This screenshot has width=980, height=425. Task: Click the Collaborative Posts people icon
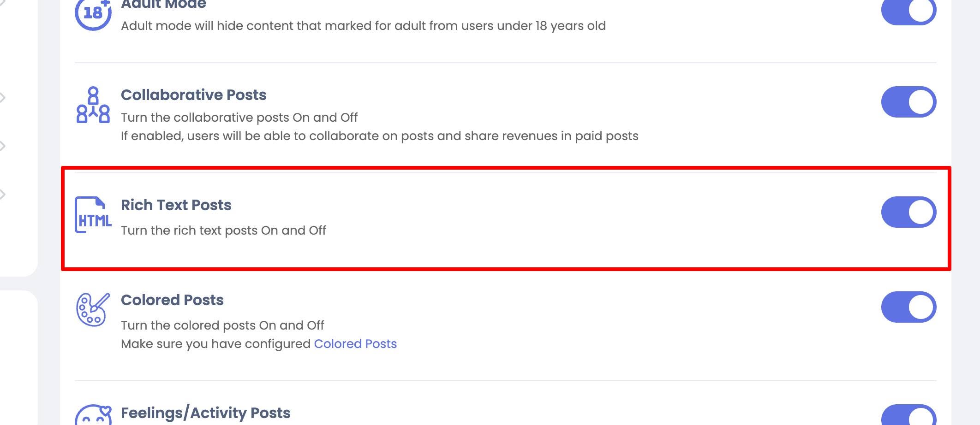pyautogui.click(x=93, y=105)
